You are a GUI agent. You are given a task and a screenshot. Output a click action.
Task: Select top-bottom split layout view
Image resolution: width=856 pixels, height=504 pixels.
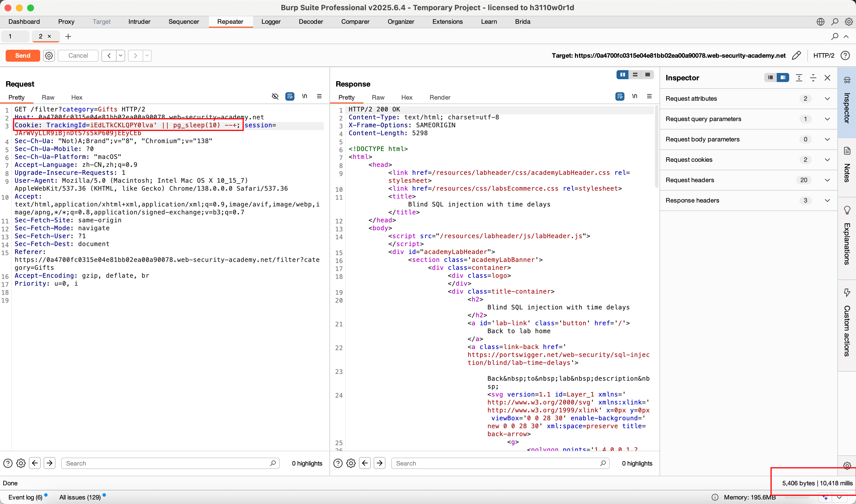pos(635,75)
